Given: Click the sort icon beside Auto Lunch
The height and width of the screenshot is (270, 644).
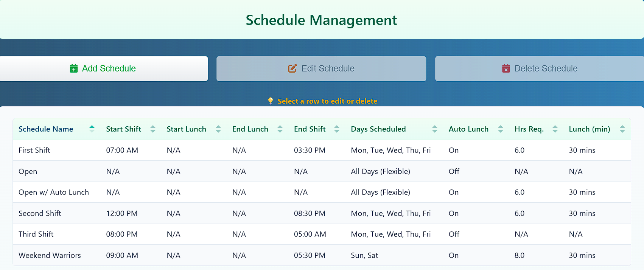Looking at the screenshot, I should 501,129.
